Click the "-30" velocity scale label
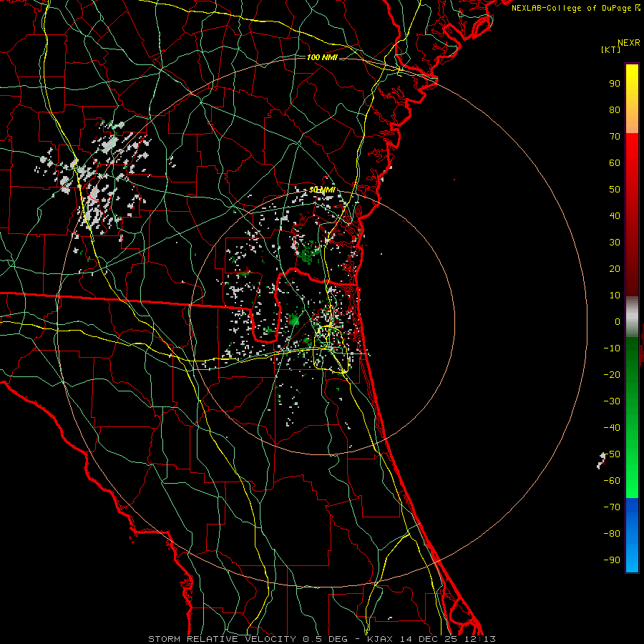The width and height of the screenshot is (644, 644). [612, 401]
